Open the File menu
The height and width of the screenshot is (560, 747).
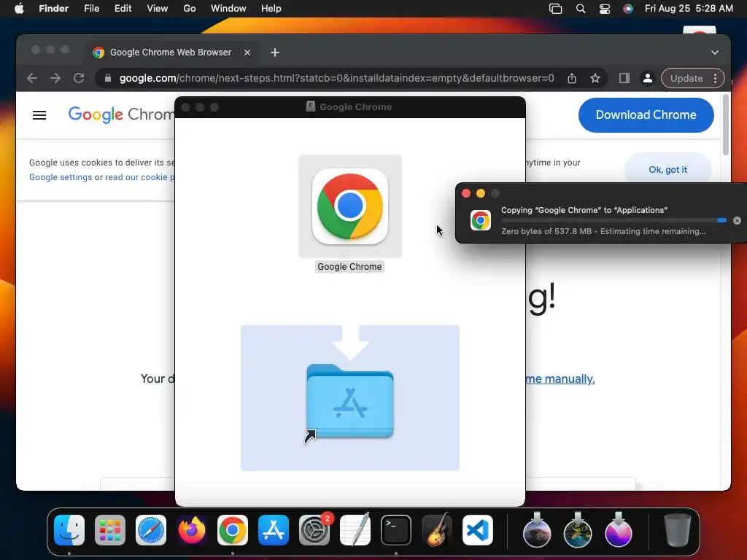[91, 9]
